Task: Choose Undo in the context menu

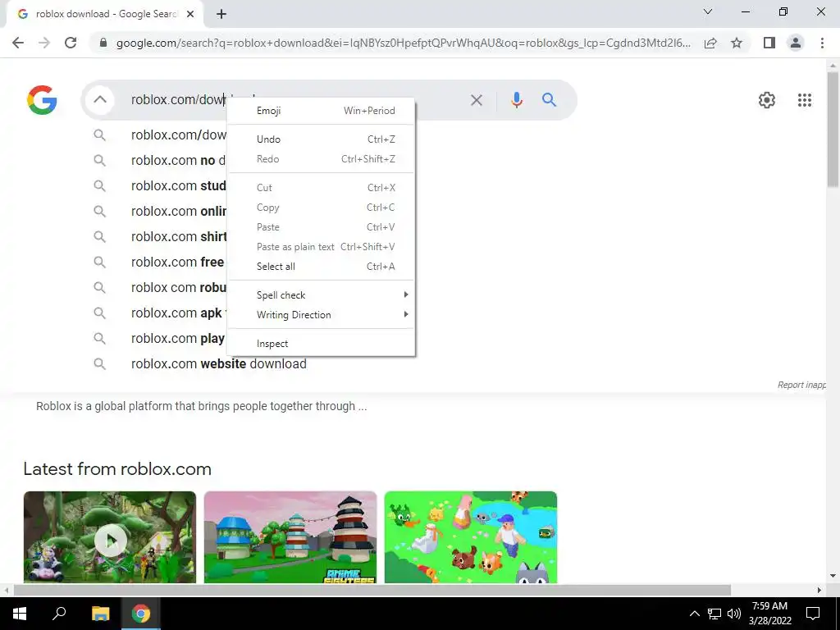Action: click(x=321, y=139)
